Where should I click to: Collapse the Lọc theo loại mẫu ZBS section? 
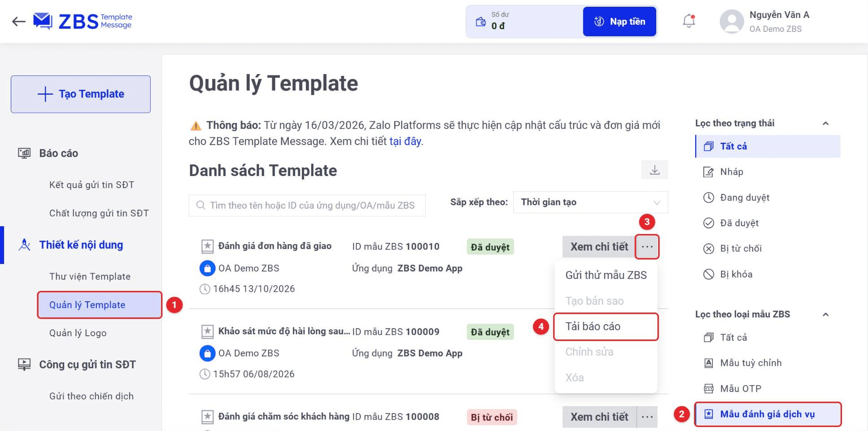825,315
